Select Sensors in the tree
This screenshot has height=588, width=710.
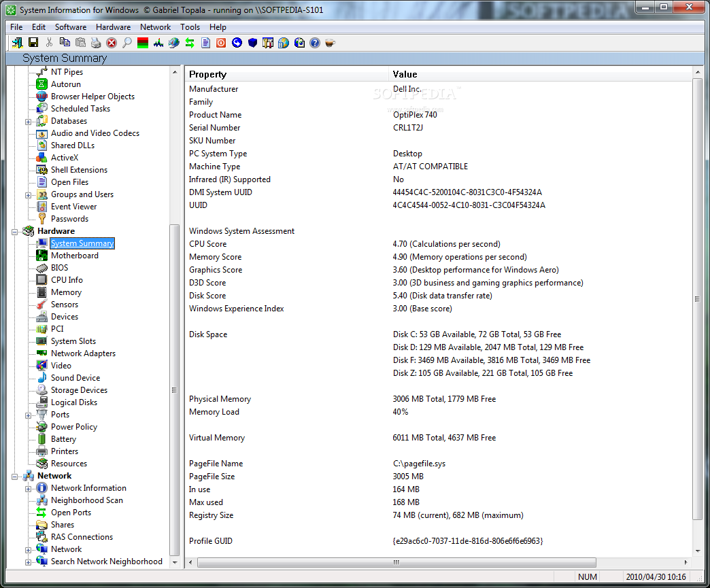tap(65, 304)
